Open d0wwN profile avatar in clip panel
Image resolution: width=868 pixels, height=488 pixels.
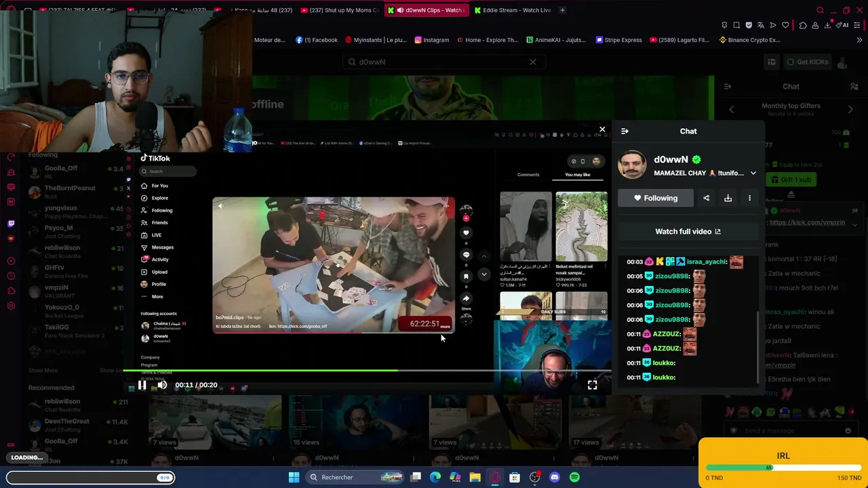point(632,165)
